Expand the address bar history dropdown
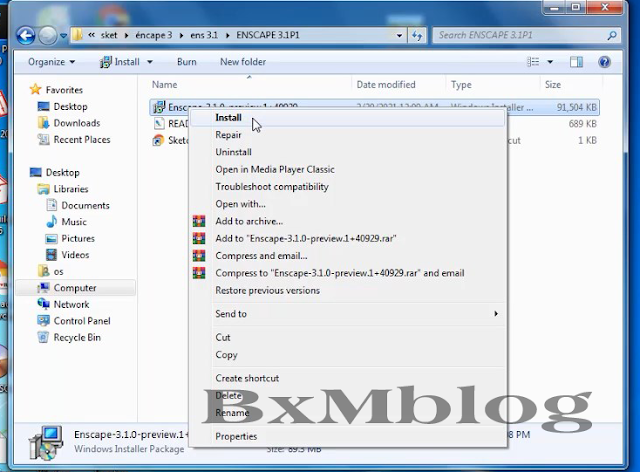Viewport: 640px width, 472px height. (399, 36)
